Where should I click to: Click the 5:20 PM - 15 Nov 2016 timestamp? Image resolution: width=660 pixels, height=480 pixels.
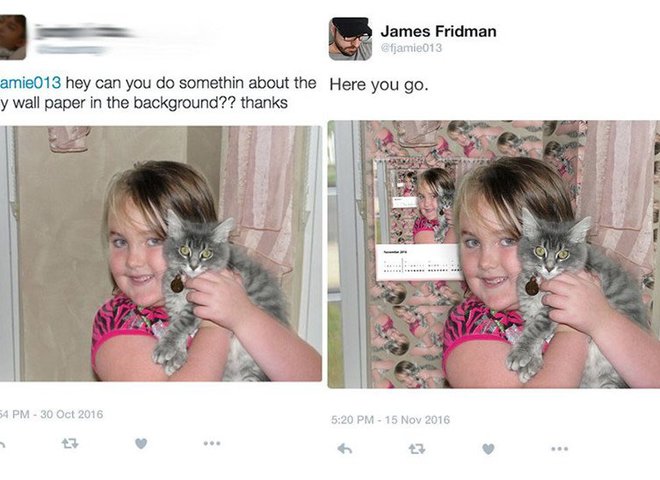point(390,420)
